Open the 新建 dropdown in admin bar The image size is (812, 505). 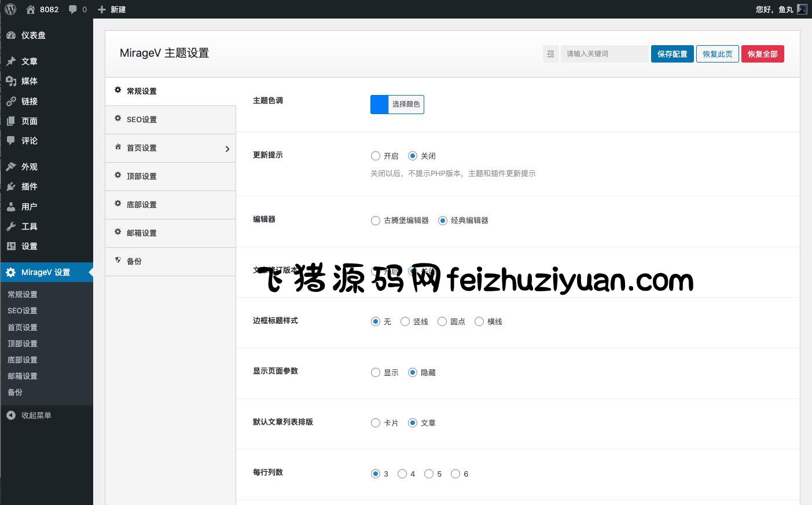(112, 9)
